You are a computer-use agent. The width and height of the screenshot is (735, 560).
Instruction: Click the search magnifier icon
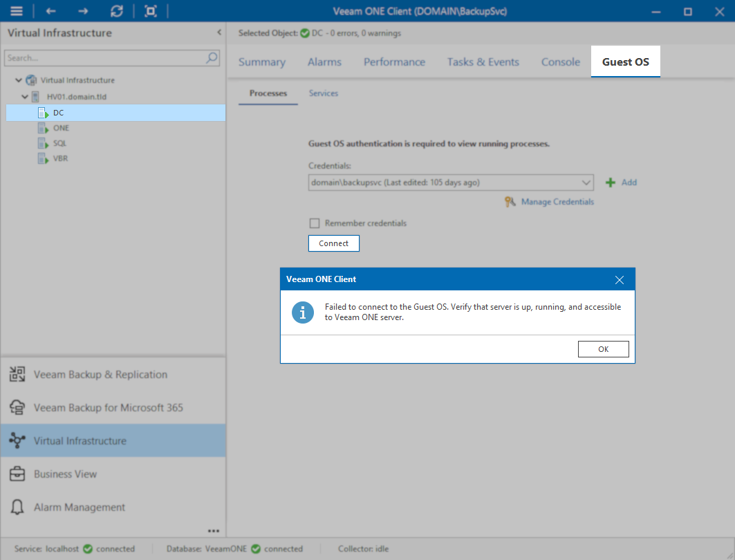212,57
